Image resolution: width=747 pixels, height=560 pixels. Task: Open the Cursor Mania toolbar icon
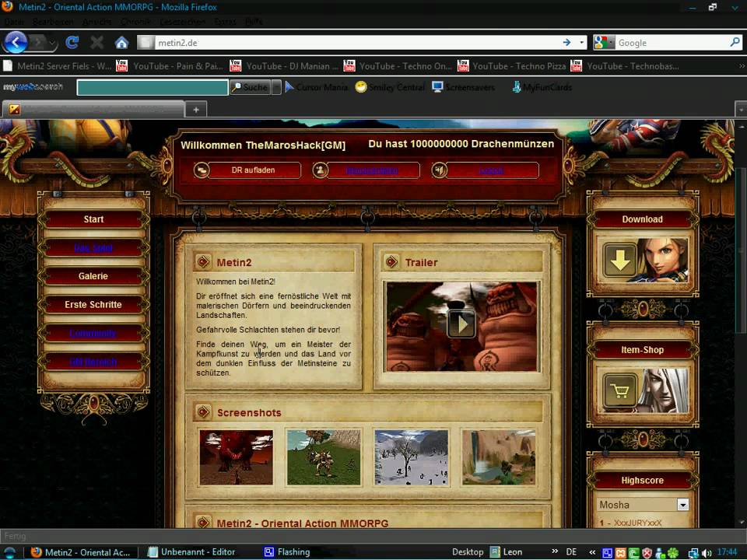pos(289,86)
